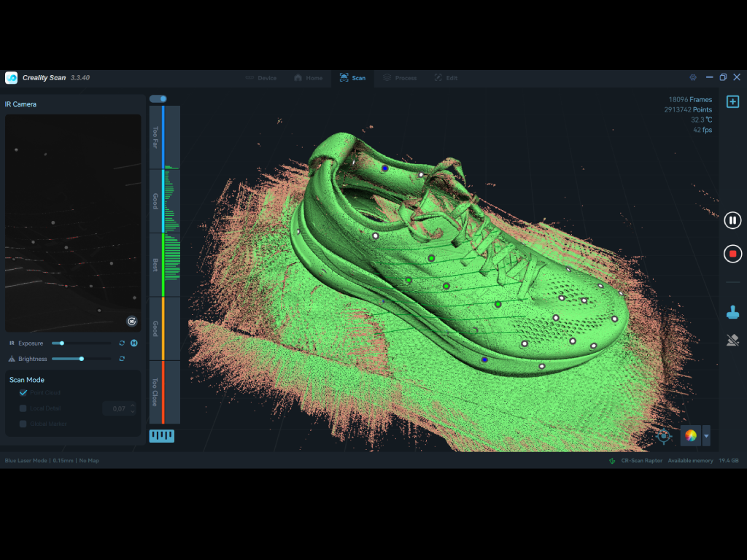The height and width of the screenshot is (560, 747).
Task: Click the distance ruler icon
Action: point(161,436)
